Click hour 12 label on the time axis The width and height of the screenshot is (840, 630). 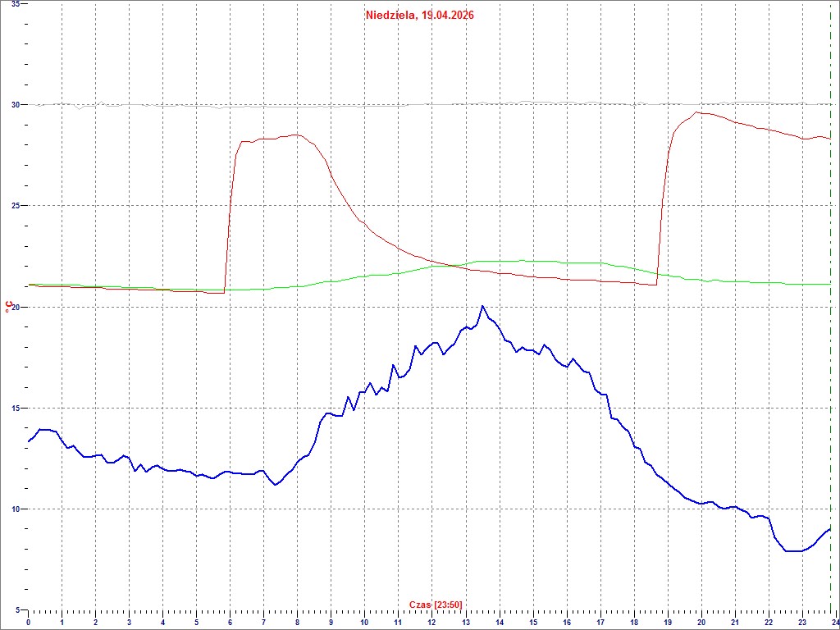tap(431, 623)
